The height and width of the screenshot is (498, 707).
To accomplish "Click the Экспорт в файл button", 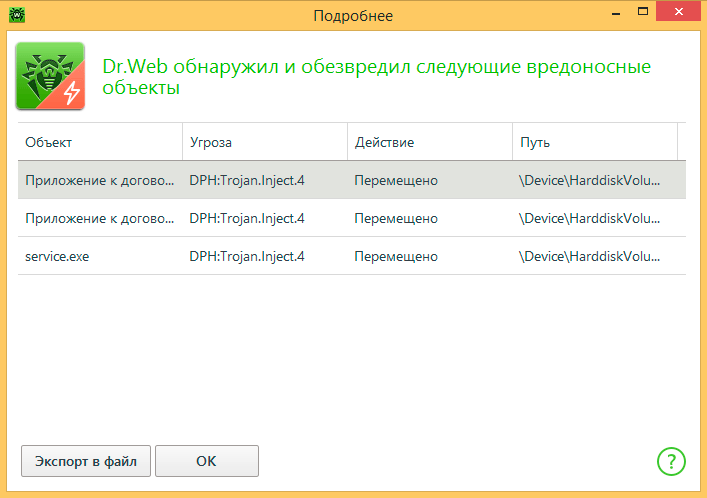I will click(x=86, y=461).
